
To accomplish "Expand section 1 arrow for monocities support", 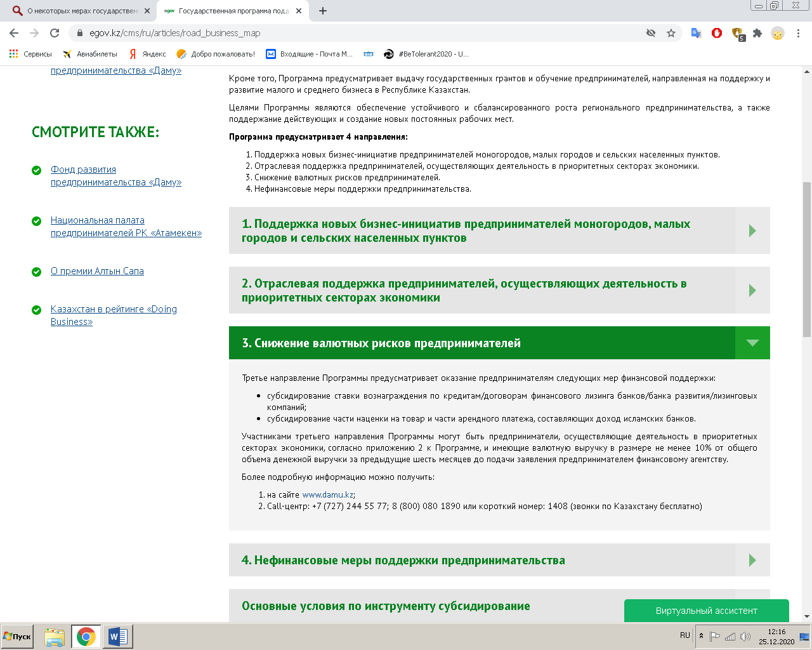I will pos(752,230).
